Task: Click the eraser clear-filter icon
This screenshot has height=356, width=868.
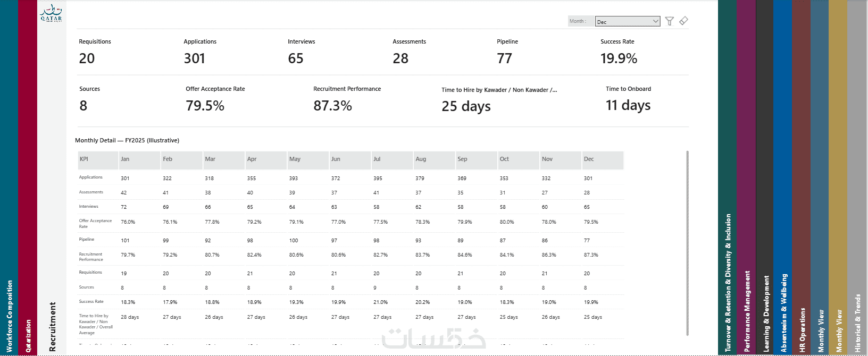Action: click(683, 21)
